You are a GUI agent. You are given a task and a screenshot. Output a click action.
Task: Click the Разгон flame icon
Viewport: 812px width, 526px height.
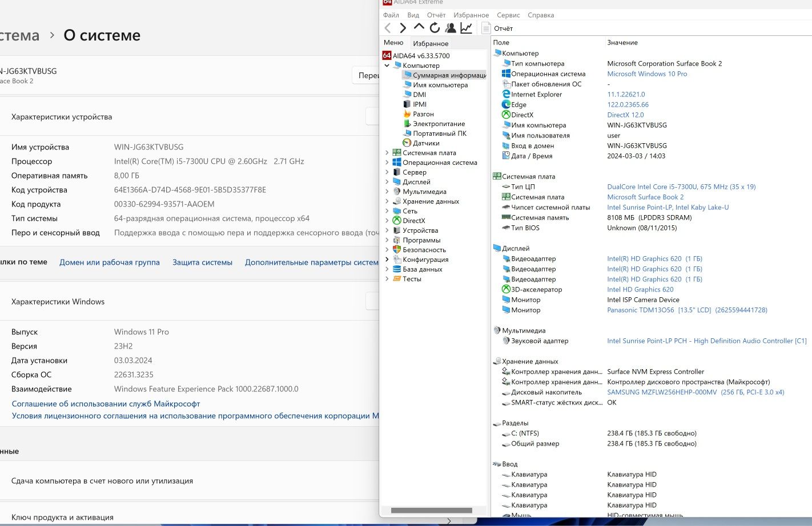[407, 114]
